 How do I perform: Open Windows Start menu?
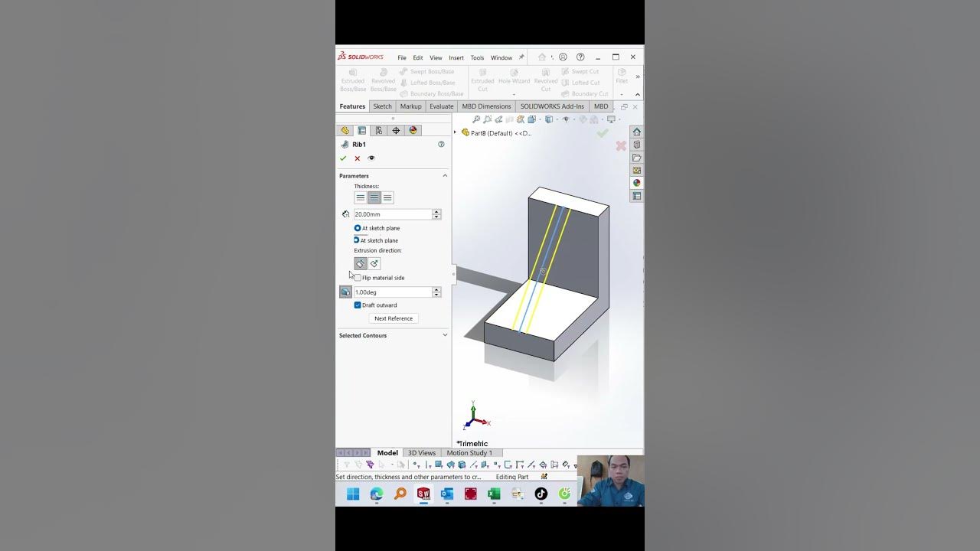point(353,494)
